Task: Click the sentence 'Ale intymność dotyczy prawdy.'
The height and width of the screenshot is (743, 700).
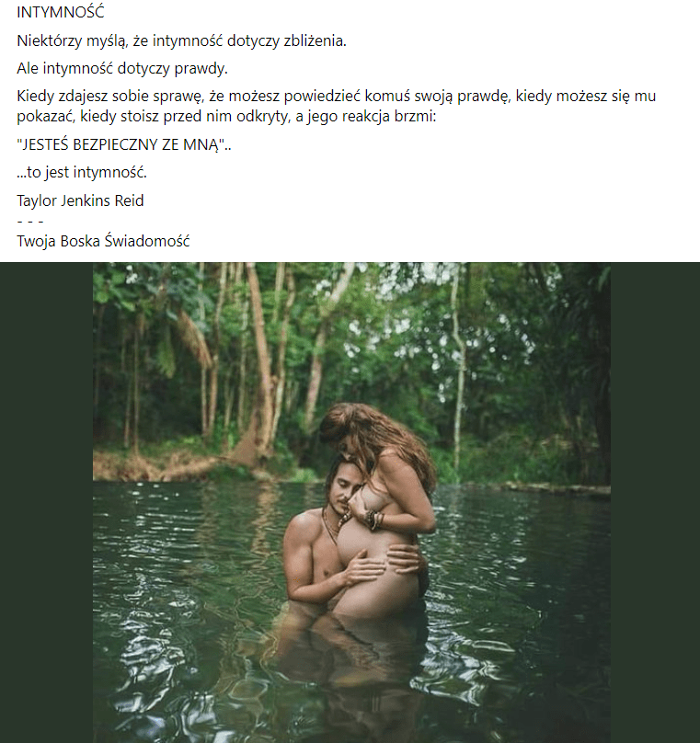Action: pyautogui.click(x=122, y=69)
